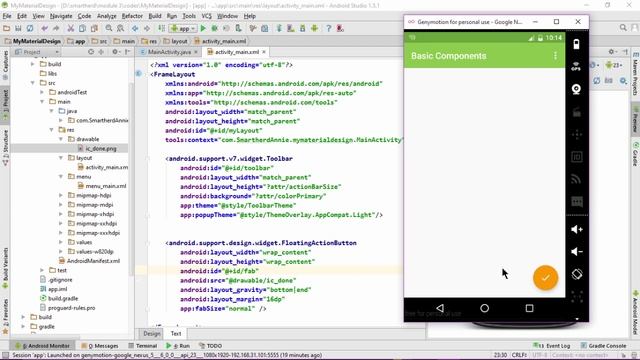Click the Genymotion rotate screen icon
The height and width of the screenshot is (360, 640).
576,274
